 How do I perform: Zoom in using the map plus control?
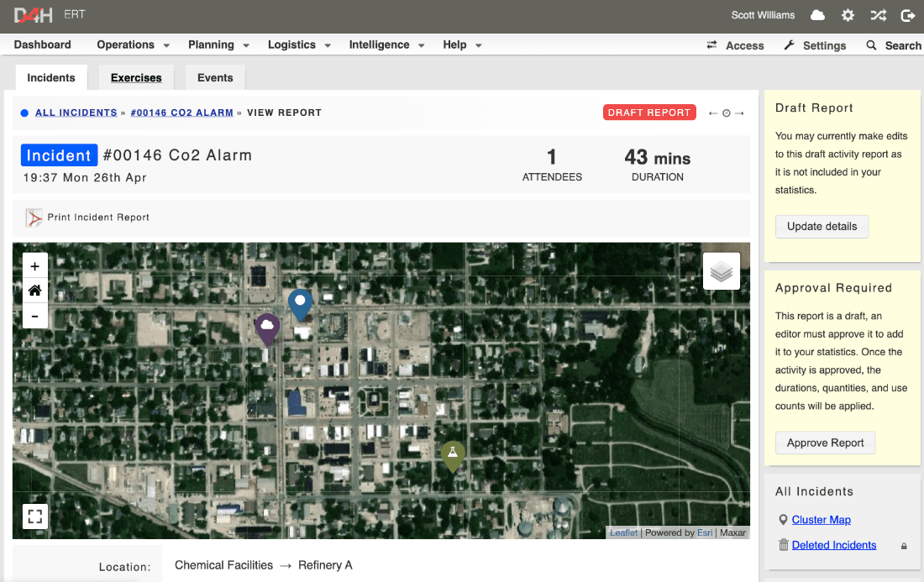(x=34, y=265)
